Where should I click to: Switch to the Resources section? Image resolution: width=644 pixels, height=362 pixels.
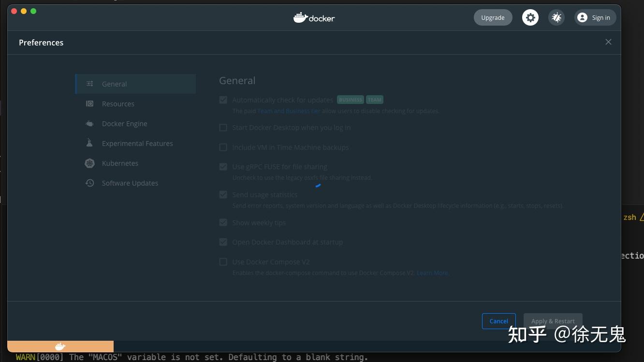coord(135,103)
